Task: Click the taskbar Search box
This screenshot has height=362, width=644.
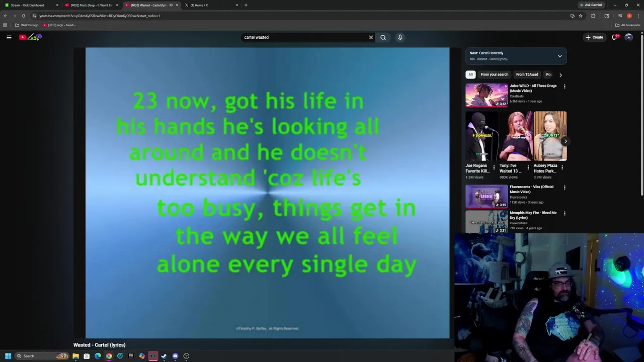Action: (x=41, y=356)
